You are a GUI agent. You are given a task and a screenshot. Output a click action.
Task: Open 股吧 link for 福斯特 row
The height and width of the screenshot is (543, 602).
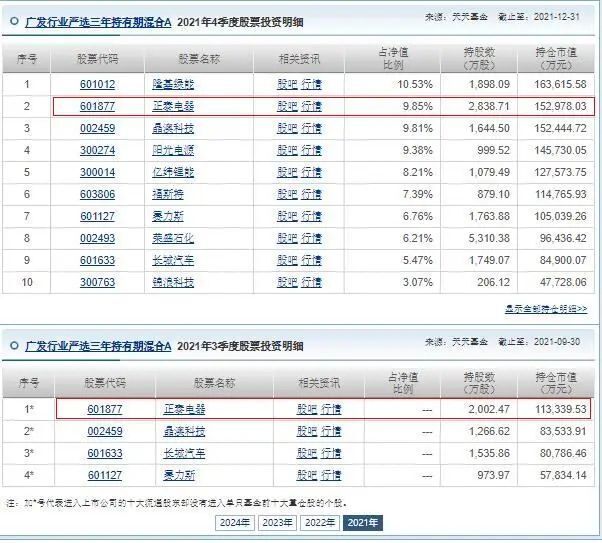click(288, 194)
